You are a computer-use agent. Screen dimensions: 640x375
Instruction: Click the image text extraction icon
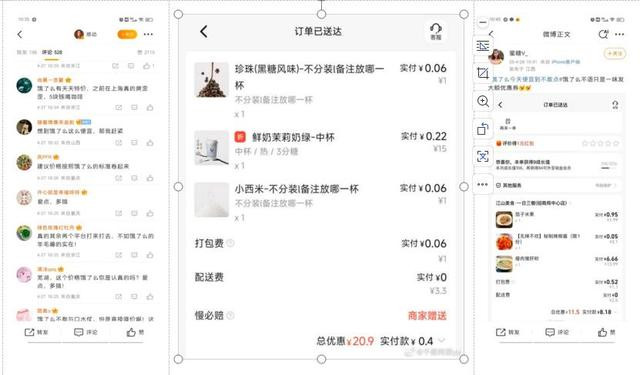[x=483, y=156]
